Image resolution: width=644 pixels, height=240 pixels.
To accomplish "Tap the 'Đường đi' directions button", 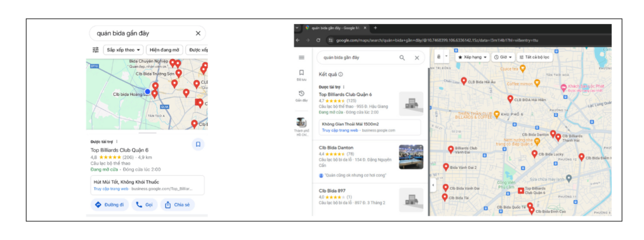I will pyautogui.click(x=109, y=205).
